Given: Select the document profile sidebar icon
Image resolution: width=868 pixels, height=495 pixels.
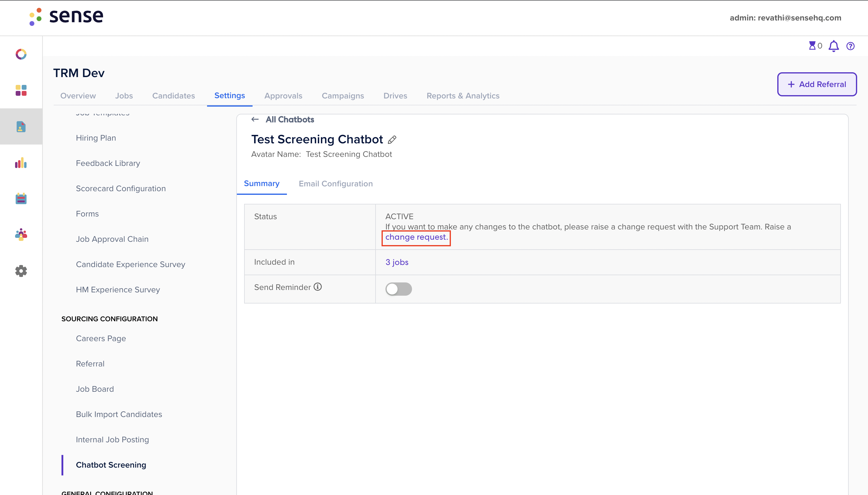Looking at the screenshot, I should [21, 126].
